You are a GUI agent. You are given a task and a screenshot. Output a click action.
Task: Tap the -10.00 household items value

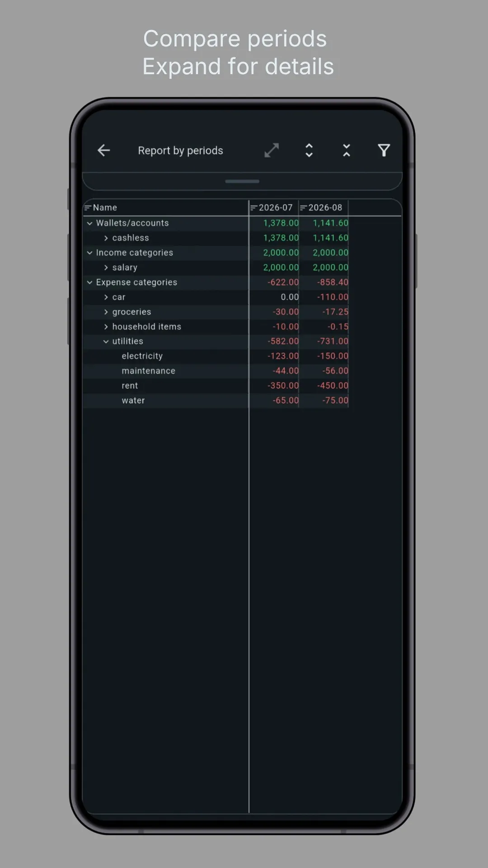286,326
